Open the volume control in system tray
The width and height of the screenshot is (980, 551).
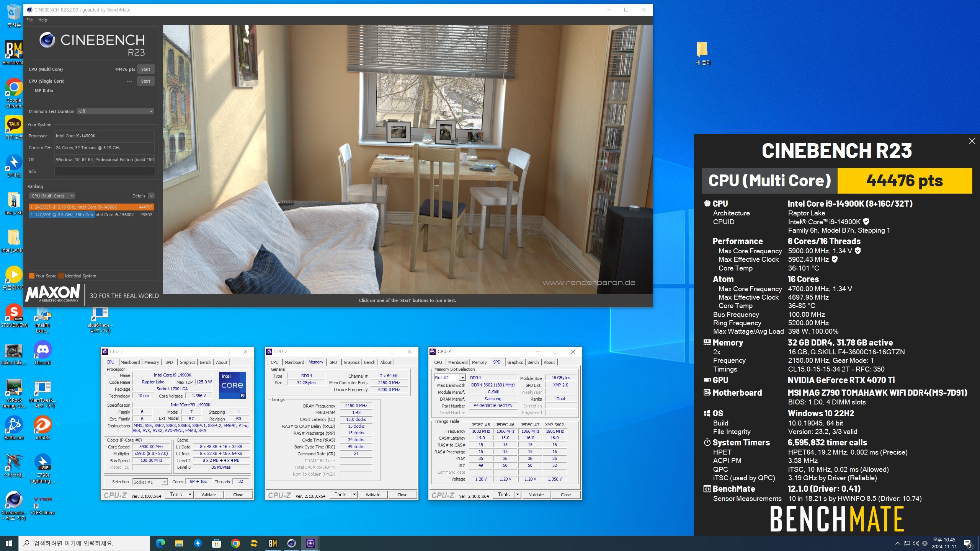tap(916, 543)
